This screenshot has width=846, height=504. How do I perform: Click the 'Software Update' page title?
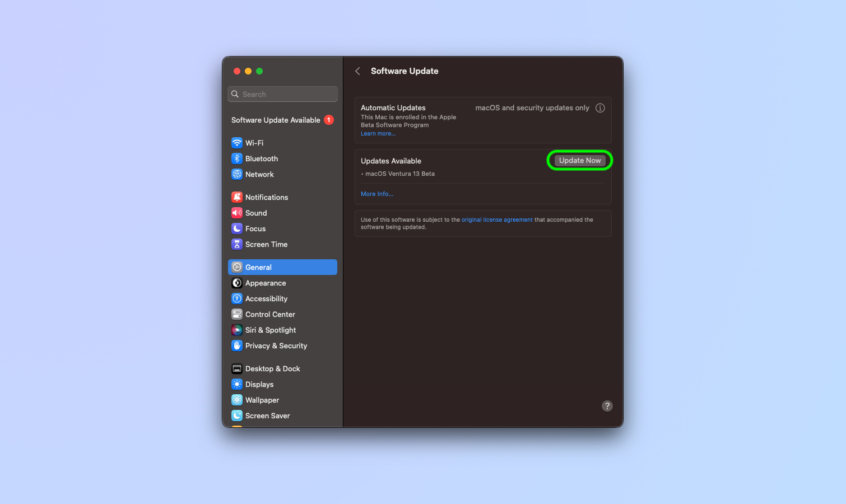click(x=405, y=71)
